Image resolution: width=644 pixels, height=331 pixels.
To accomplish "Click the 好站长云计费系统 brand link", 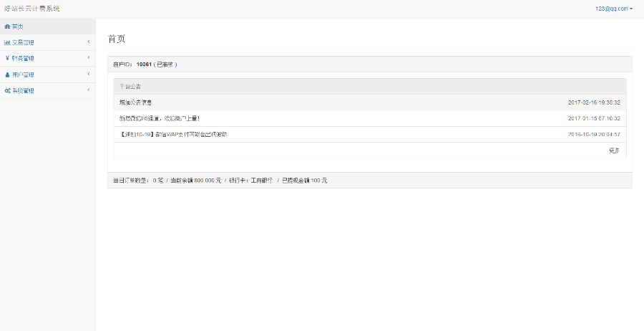I will pos(32,9).
